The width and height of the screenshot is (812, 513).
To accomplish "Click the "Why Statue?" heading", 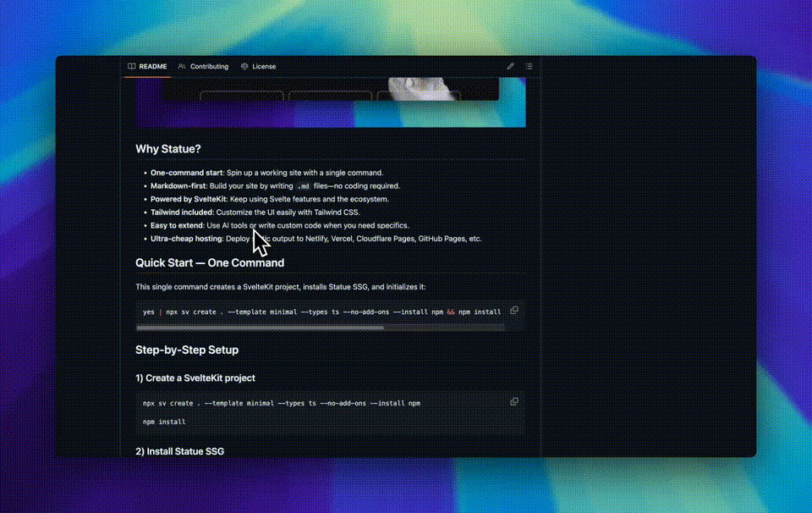I will pos(168,149).
